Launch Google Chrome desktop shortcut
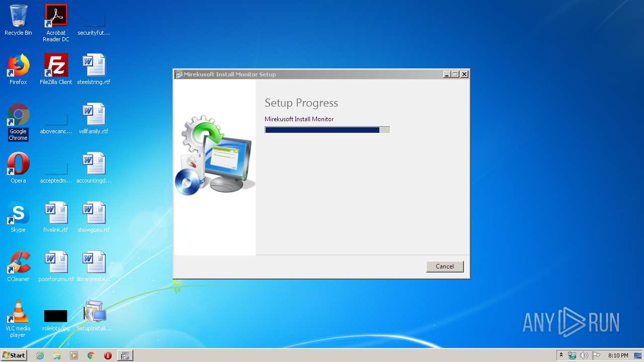 18,122
